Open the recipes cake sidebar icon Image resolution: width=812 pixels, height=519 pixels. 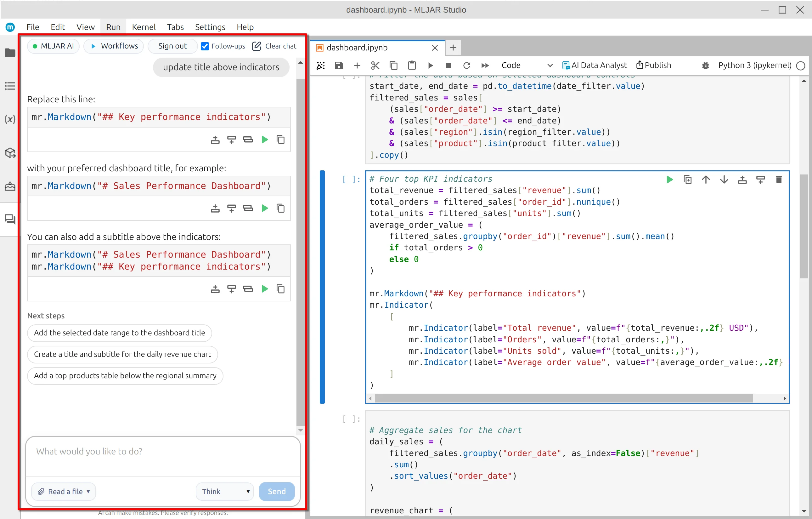(10, 186)
